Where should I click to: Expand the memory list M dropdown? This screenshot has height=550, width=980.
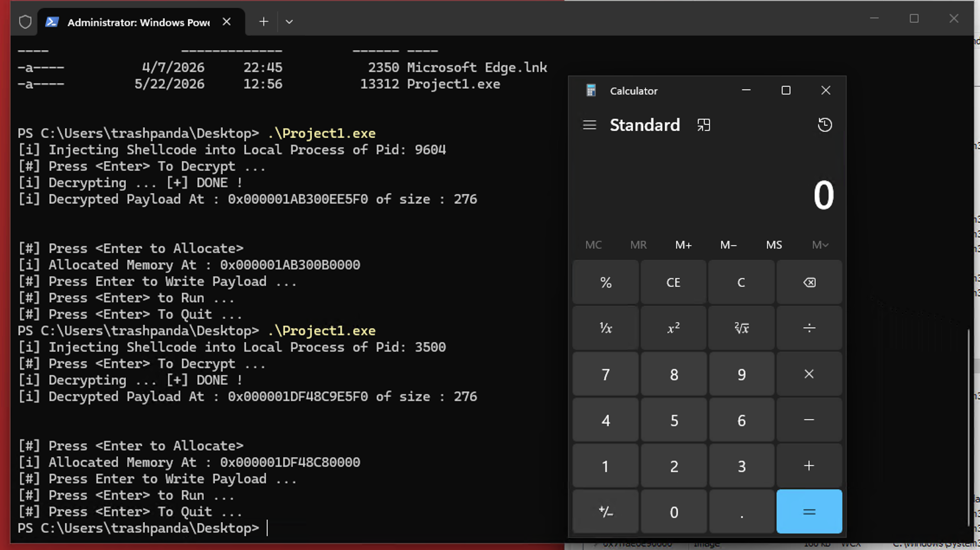820,245
